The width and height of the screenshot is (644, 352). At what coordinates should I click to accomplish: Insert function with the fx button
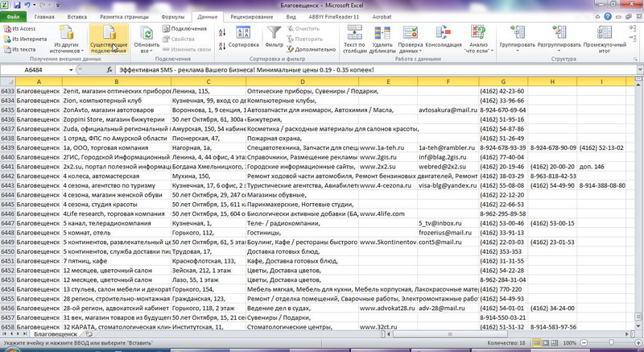[109, 70]
